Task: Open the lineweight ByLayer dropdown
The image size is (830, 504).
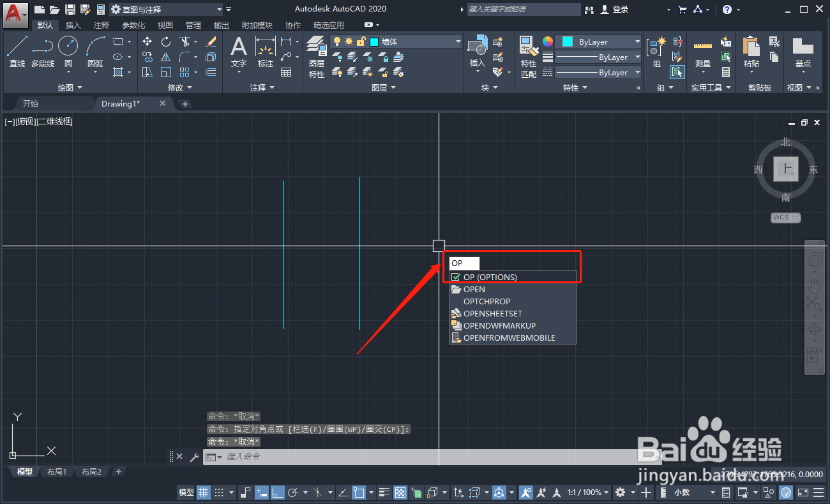Action: [x=598, y=57]
